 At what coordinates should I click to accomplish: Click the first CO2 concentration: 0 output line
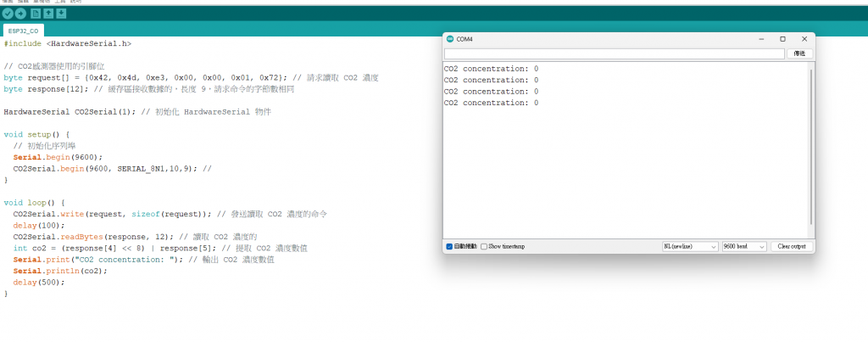coord(491,69)
